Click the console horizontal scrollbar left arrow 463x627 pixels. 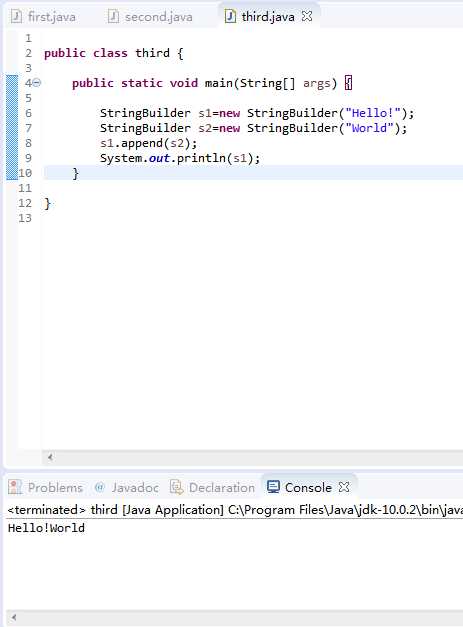click(x=14, y=617)
